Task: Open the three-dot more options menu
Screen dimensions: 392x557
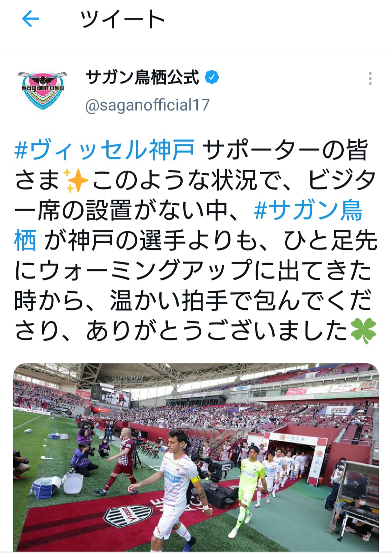Action: click(370, 78)
